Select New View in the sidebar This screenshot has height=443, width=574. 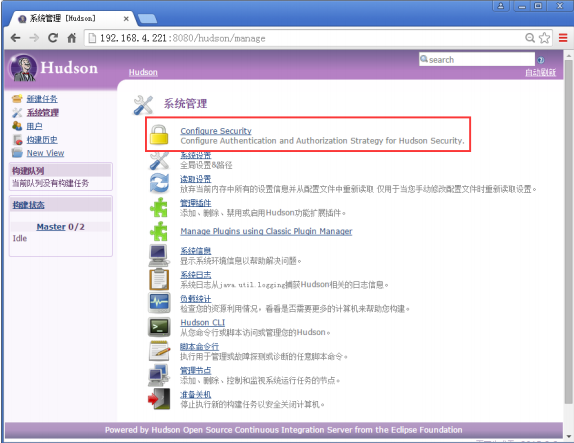[x=45, y=153]
